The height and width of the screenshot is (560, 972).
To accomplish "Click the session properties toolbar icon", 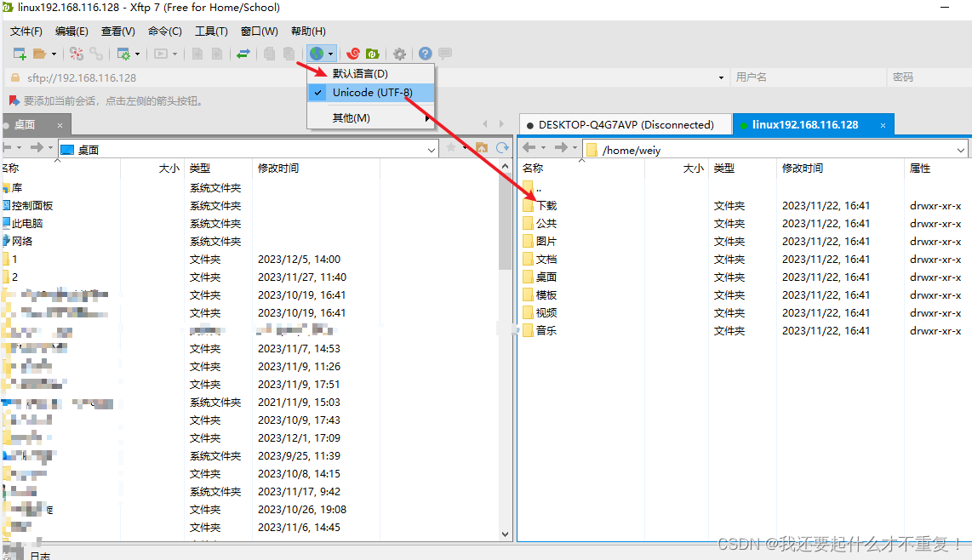I will 125,53.
